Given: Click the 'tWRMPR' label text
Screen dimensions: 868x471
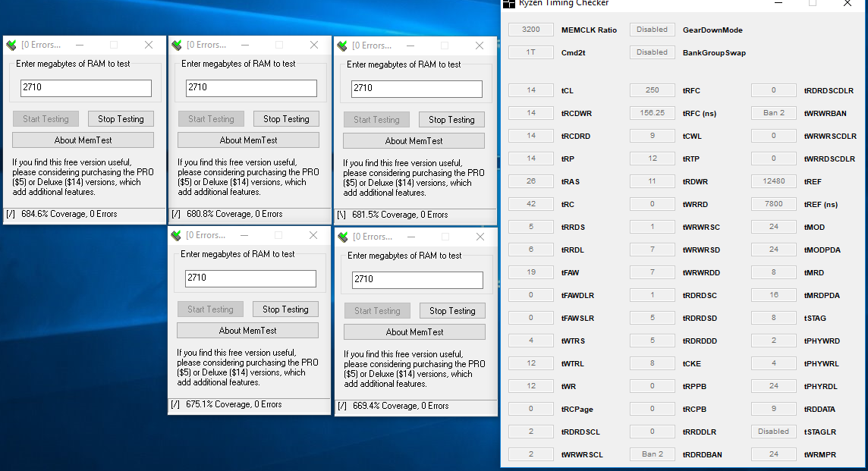Looking at the screenshot, I should click(x=820, y=454).
